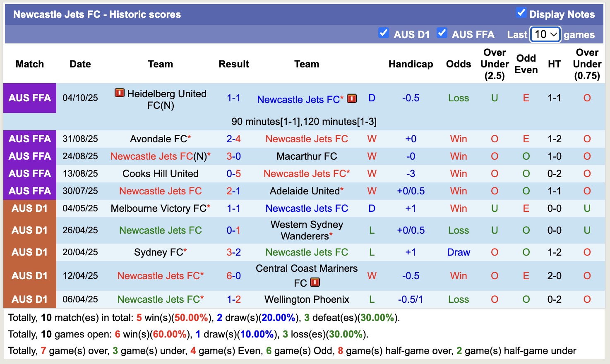The width and height of the screenshot is (610, 364).
Task: Click the Odds column header
Action: [458, 64]
